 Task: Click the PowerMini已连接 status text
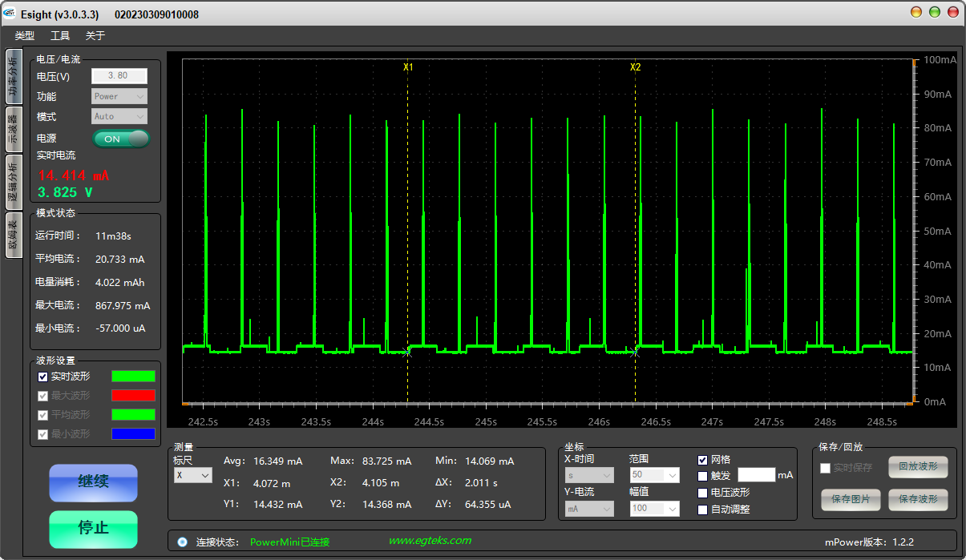click(289, 542)
